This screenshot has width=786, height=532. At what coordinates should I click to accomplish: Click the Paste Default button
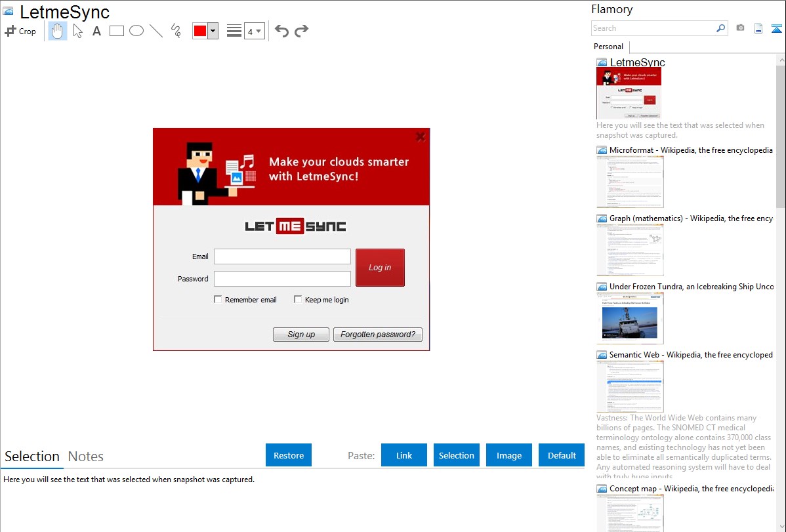[562, 455]
